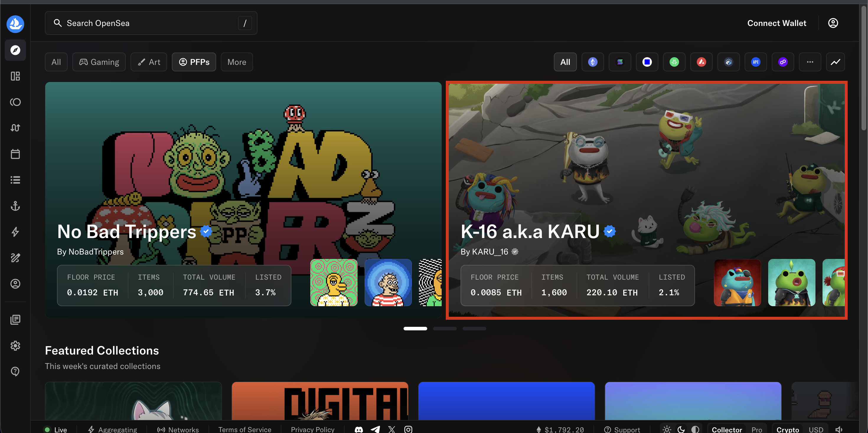Screen dimensions: 868x433
Task: Select the Art category tab
Action: click(149, 62)
